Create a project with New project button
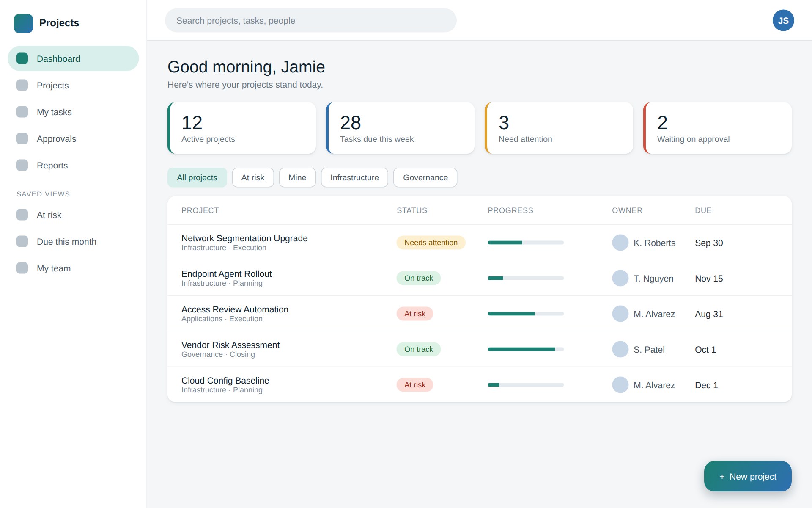Screen dimensions: 812x508 point(748,476)
